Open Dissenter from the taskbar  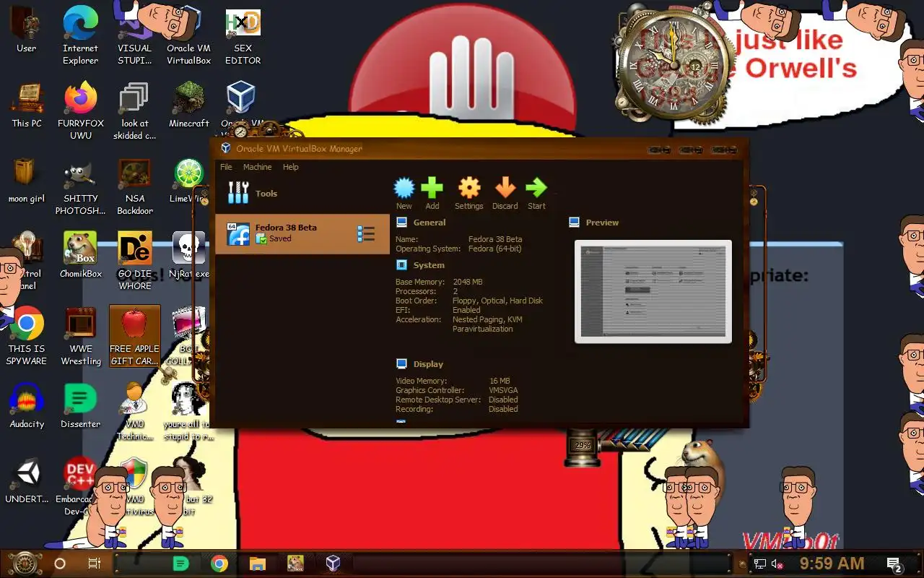180,564
